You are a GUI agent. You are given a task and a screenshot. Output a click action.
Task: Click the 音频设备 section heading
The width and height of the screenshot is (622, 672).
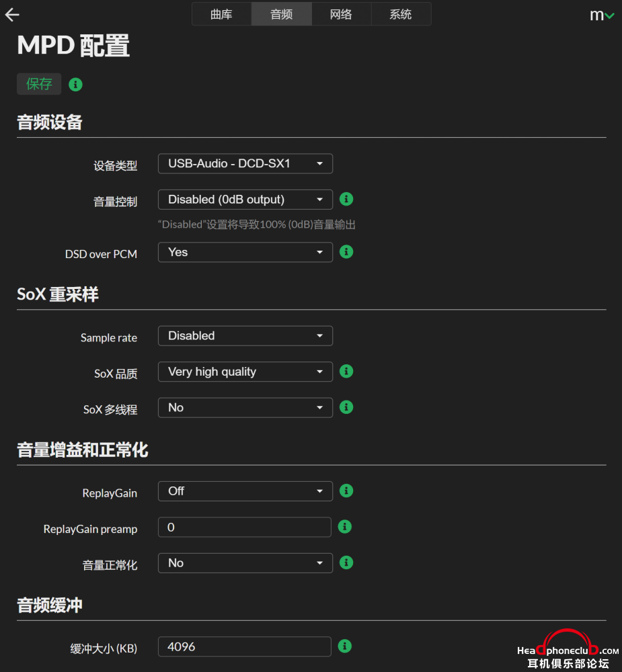(x=50, y=122)
